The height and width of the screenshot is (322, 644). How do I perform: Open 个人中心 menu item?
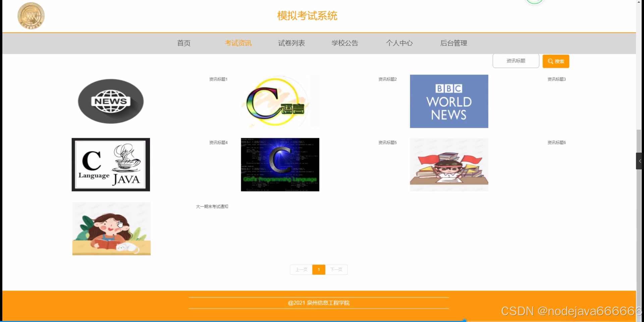tap(399, 43)
